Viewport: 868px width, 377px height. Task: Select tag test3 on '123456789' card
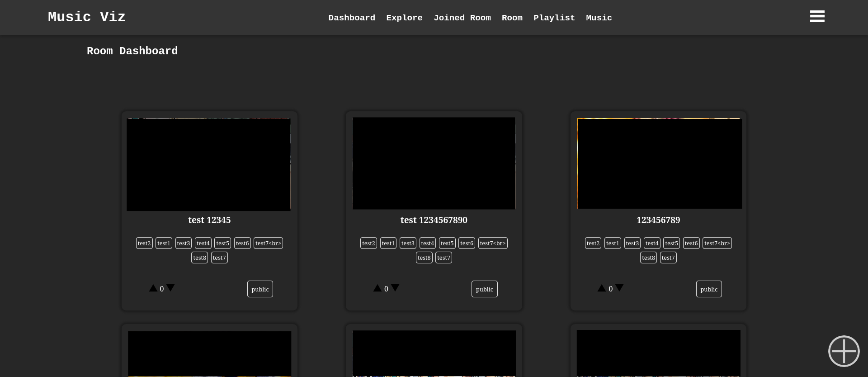pos(632,243)
